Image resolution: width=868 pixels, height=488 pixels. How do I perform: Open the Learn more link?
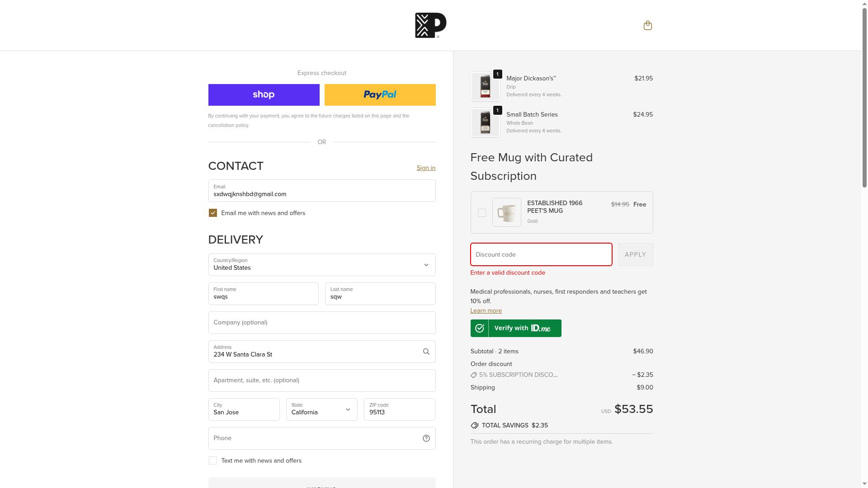point(486,311)
